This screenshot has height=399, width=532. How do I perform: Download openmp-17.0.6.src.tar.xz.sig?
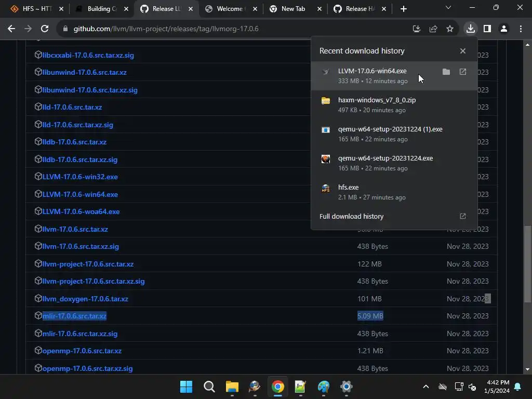87,368
